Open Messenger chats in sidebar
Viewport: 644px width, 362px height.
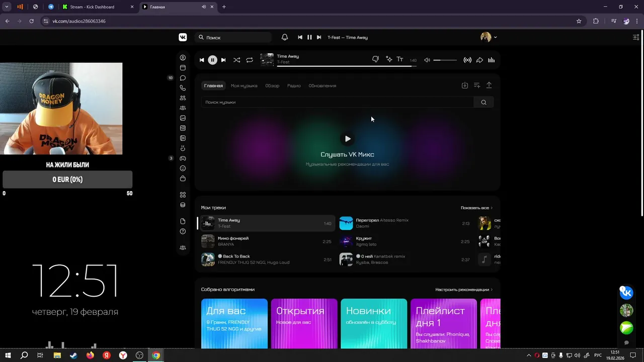tap(183, 78)
